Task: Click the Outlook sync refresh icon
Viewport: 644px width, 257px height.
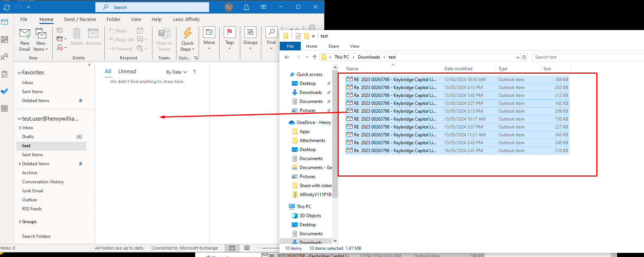Action: click(x=7, y=7)
